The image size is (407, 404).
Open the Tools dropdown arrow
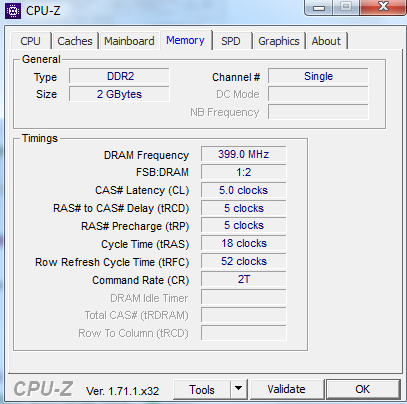(238, 388)
